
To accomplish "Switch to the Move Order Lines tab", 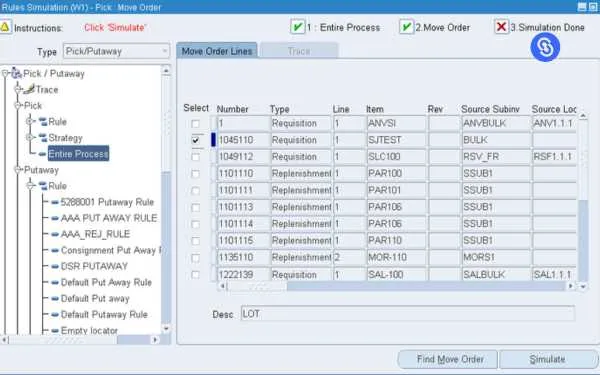I will [217, 51].
